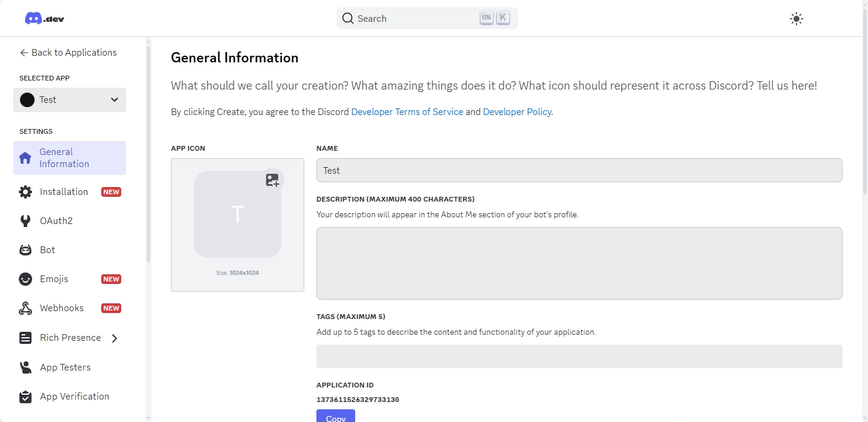The height and width of the screenshot is (422, 868).
Task: Open the Developer Terms of Service link
Action: click(x=407, y=112)
